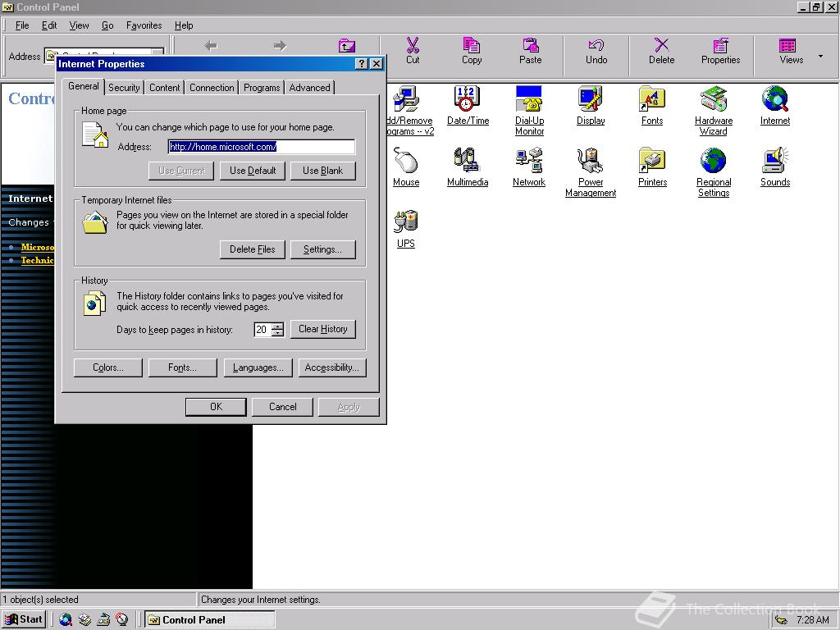Open the Multimedia icon

click(x=467, y=167)
